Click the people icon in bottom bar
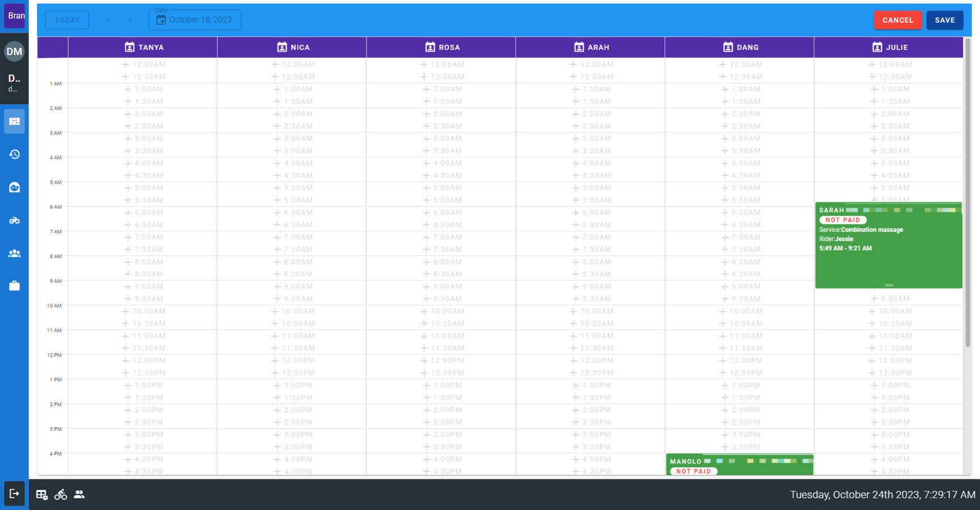The height and width of the screenshot is (510, 980). tap(79, 495)
